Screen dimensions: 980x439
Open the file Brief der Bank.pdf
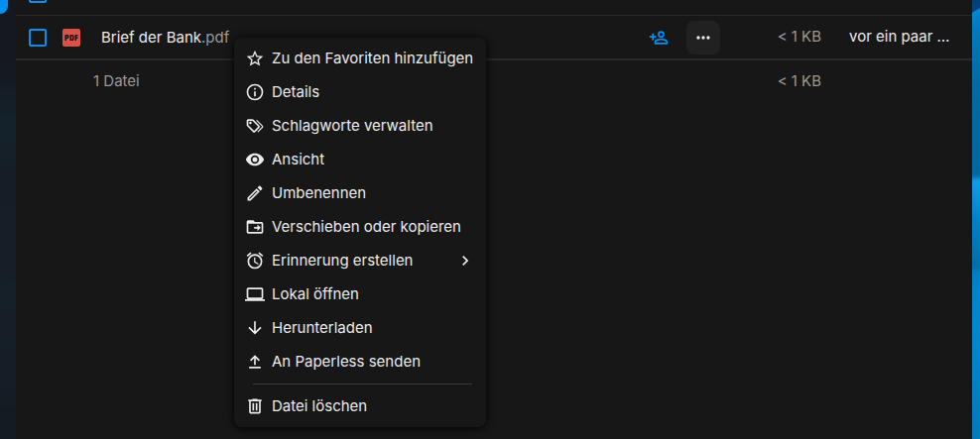tap(165, 38)
